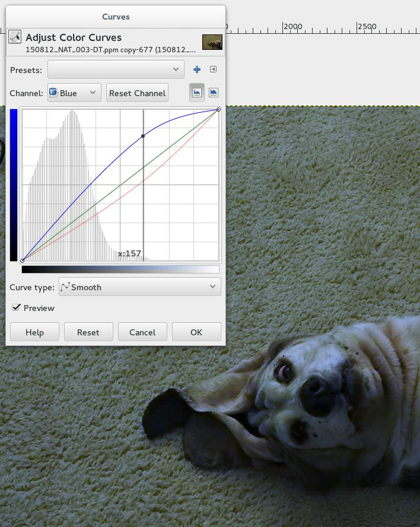Screen dimensions: 420x527
Task: Disable the Preview checkbox
Action: click(16, 308)
